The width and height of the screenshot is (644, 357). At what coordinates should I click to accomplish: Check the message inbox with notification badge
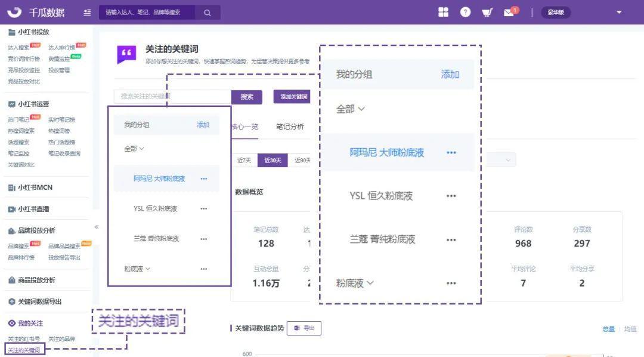(x=510, y=12)
